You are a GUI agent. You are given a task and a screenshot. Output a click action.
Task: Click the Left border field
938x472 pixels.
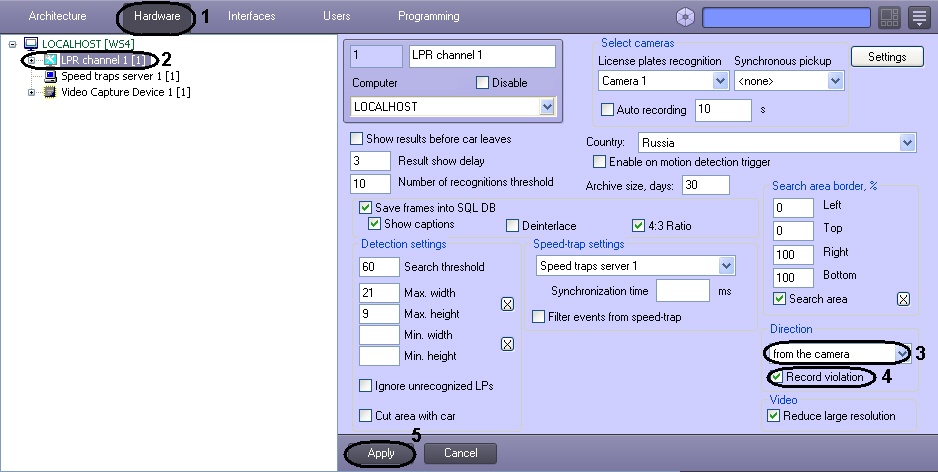pos(793,208)
